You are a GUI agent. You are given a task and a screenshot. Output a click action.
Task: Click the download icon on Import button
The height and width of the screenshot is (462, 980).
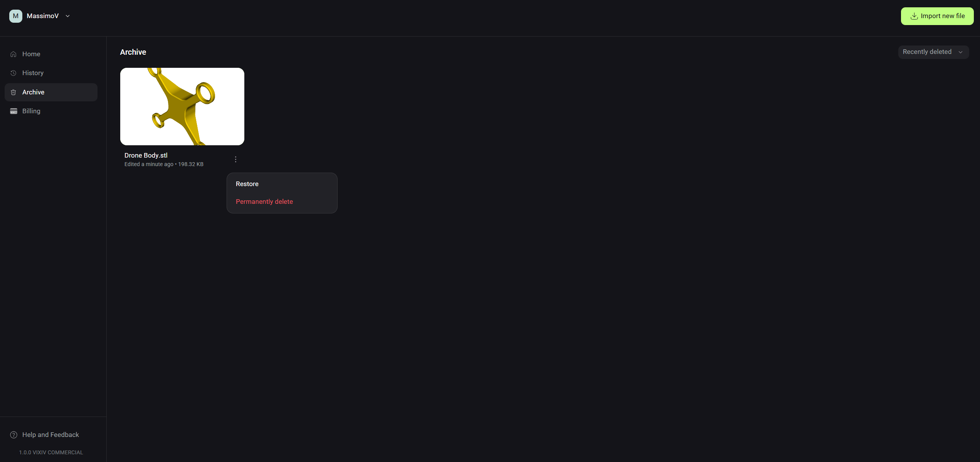pos(914,16)
